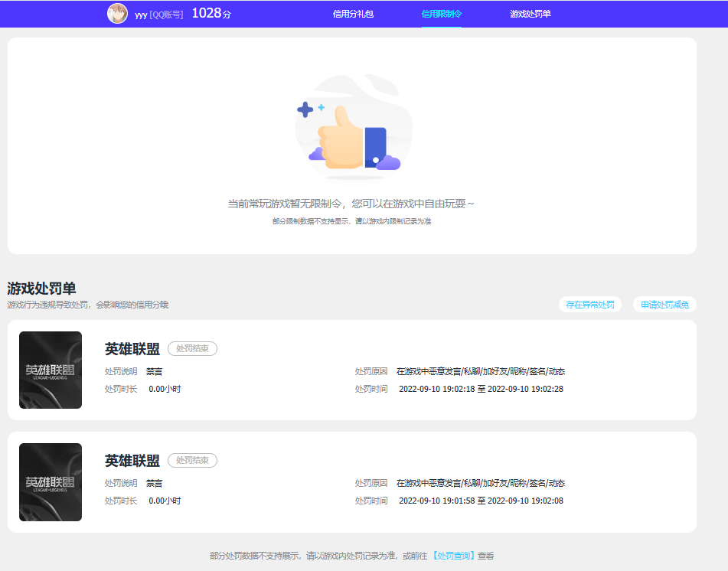Click 英雄联盟 title in the 19:01:58 card
Viewport: 728px width, 571px height.
(x=132, y=461)
